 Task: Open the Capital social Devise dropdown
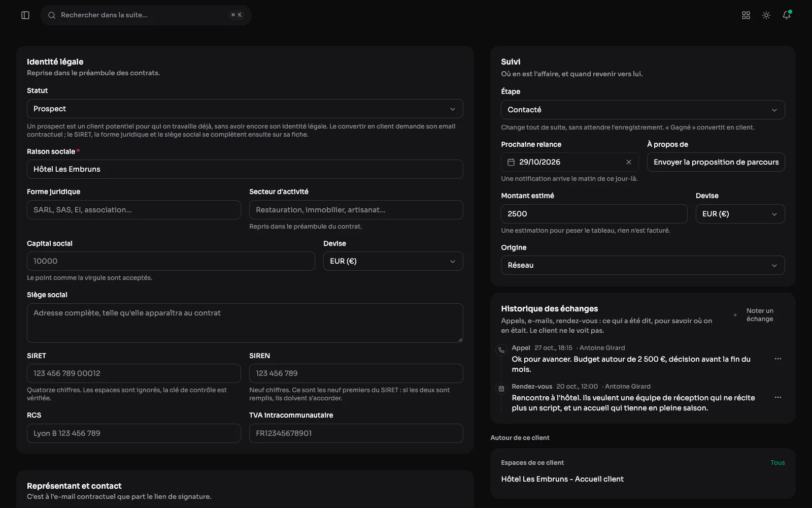(x=393, y=261)
